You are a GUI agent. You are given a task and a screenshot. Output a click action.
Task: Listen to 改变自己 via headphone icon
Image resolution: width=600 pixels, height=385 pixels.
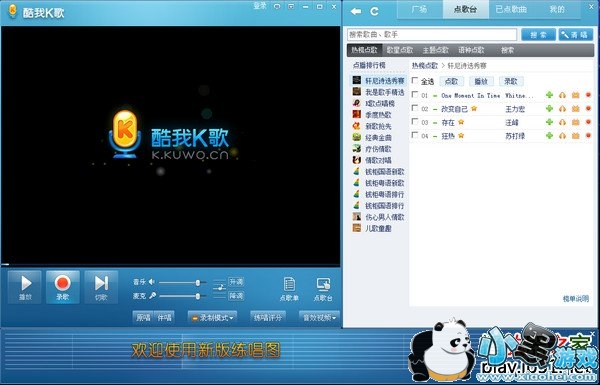coord(562,109)
